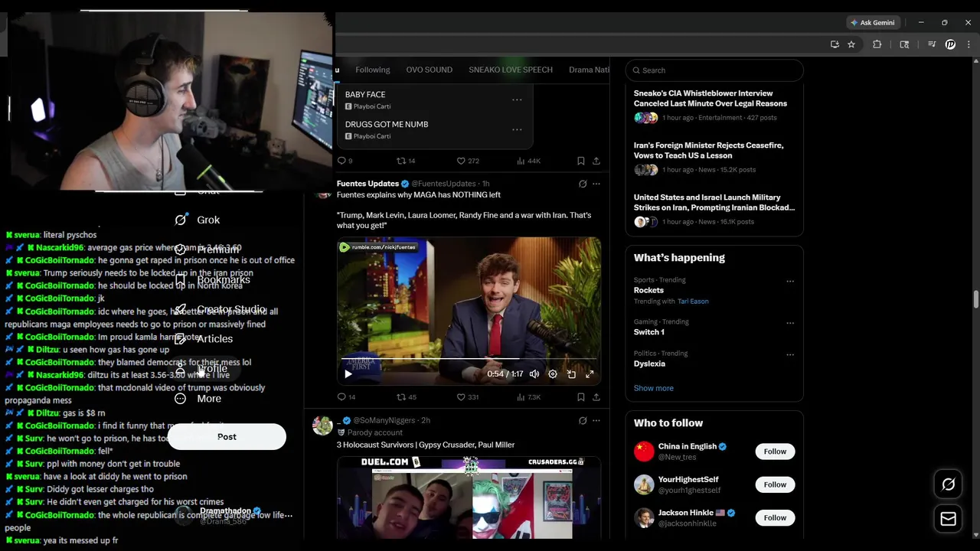This screenshot has height=551, width=980.
Task: Switch to the Following tab
Action: (x=373, y=70)
